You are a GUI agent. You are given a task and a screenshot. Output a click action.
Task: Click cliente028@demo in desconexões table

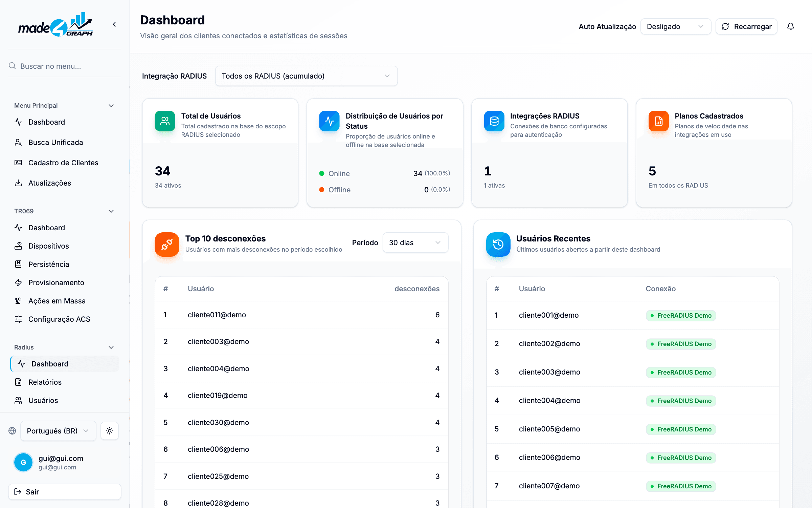(218, 503)
